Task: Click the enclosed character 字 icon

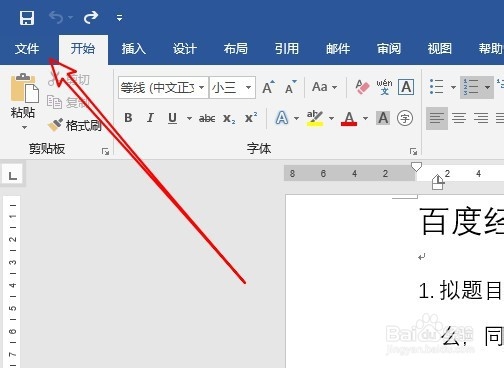Action: pos(405,118)
